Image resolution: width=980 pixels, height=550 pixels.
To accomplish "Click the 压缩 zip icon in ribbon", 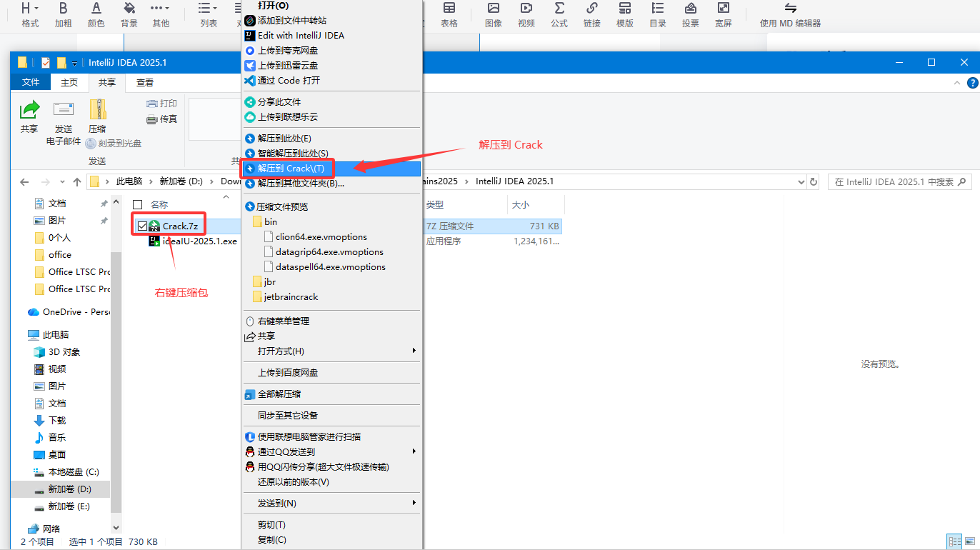I will point(97,109).
